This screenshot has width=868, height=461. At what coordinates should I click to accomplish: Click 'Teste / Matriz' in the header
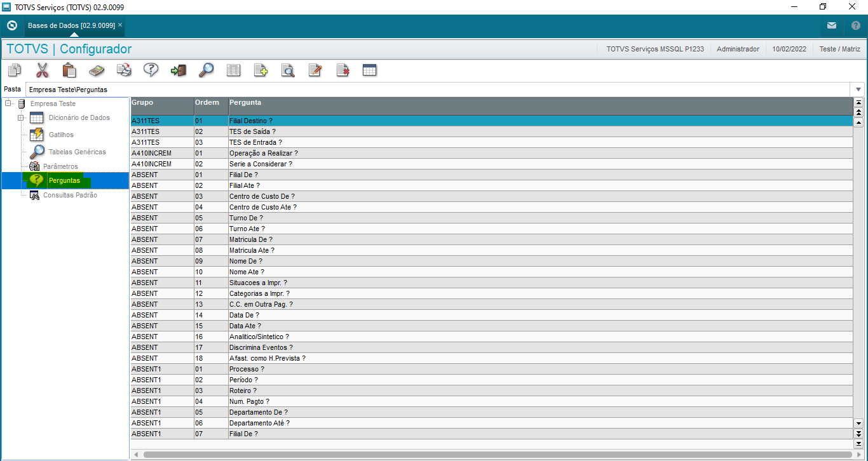point(839,49)
